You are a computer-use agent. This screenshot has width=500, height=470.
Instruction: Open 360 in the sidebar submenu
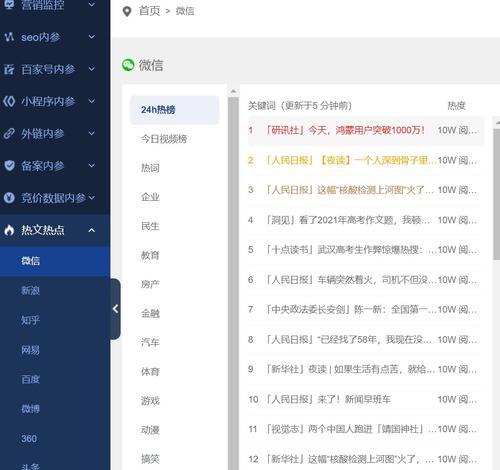point(29,438)
